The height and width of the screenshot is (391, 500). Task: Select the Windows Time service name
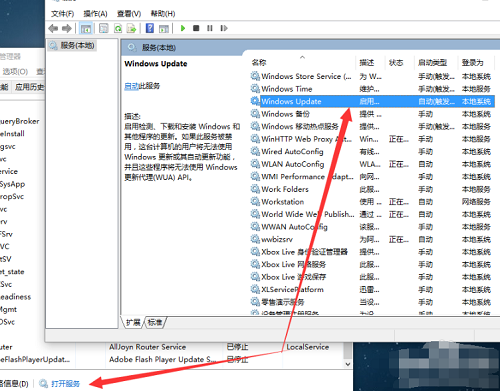point(287,89)
